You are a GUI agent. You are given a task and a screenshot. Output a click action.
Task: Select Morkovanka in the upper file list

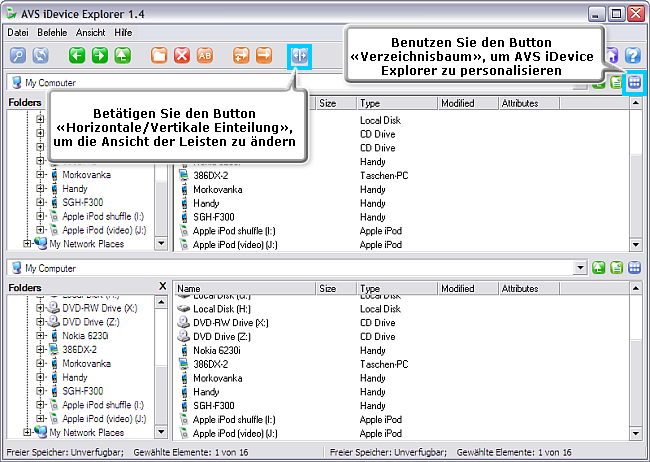pos(218,190)
